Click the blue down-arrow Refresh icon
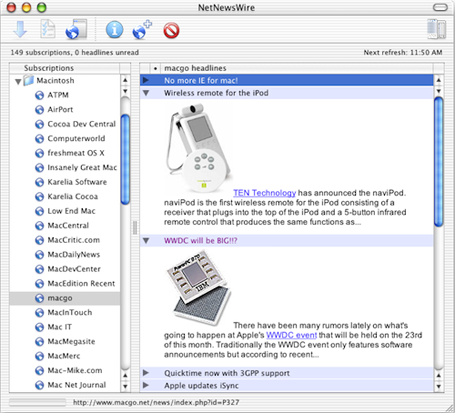The width and height of the screenshot is (455, 413). (x=20, y=29)
